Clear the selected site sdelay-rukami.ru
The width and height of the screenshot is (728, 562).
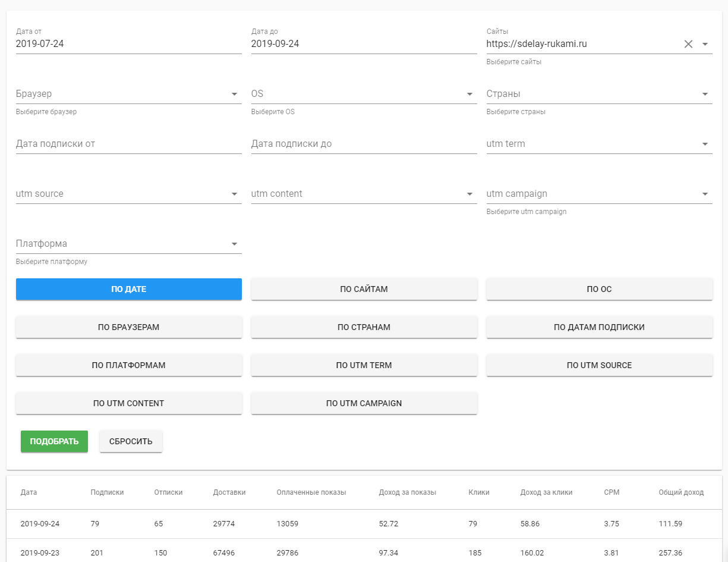coord(688,44)
